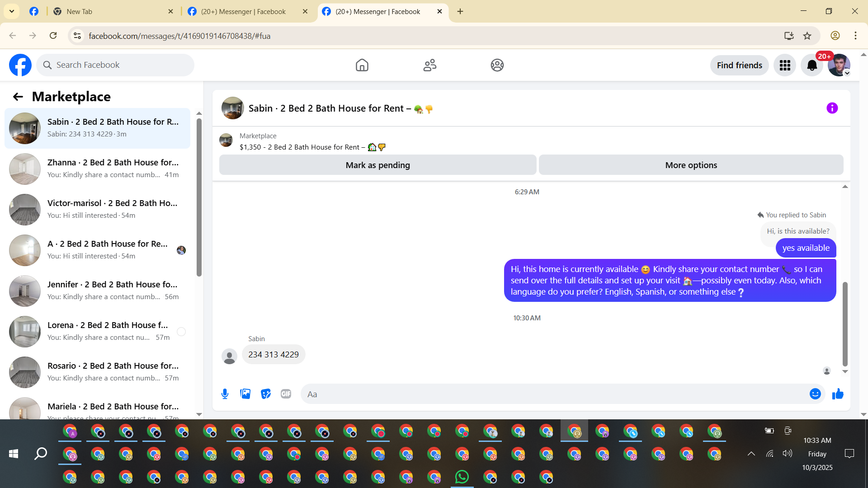Show hidden system tray icons
868x488 pixels.
click(751, 454)
